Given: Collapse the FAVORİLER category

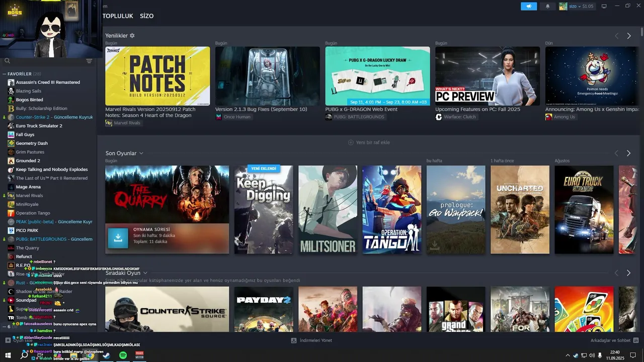Looking at the screenshot, I should click(x=4, y=74).
